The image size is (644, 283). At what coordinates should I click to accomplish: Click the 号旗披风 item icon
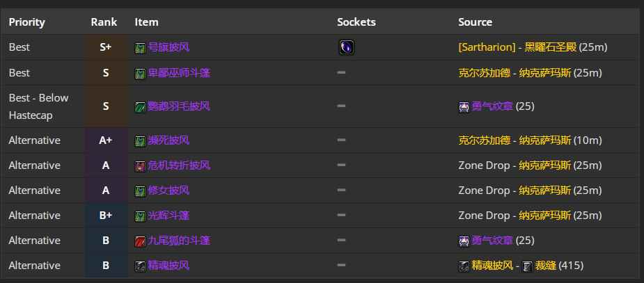pos(140,48)
